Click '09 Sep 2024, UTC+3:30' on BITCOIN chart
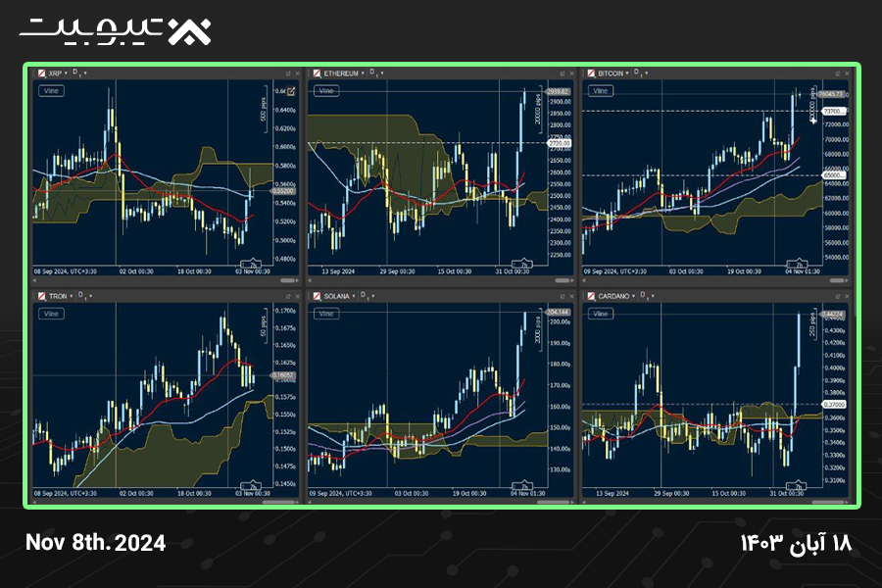Image resolution: width=882 pixels, height=588 pixels. coord(614,271)
